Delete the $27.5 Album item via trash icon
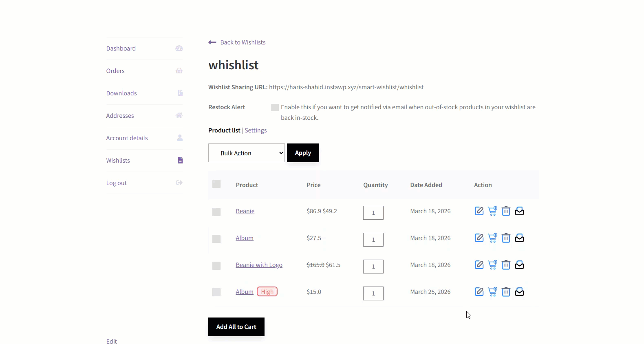The image size is (644, 344). point(506,238)
